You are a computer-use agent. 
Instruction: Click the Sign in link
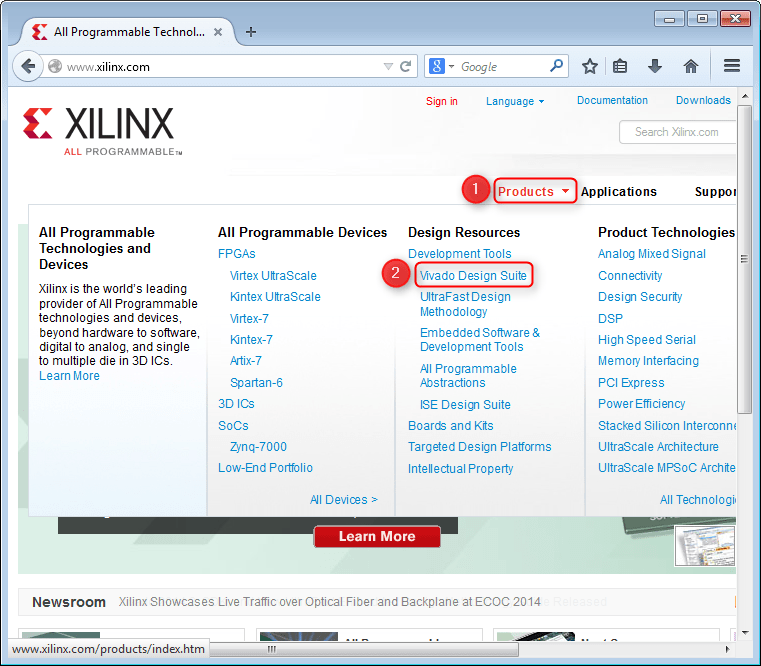(441, 101)
